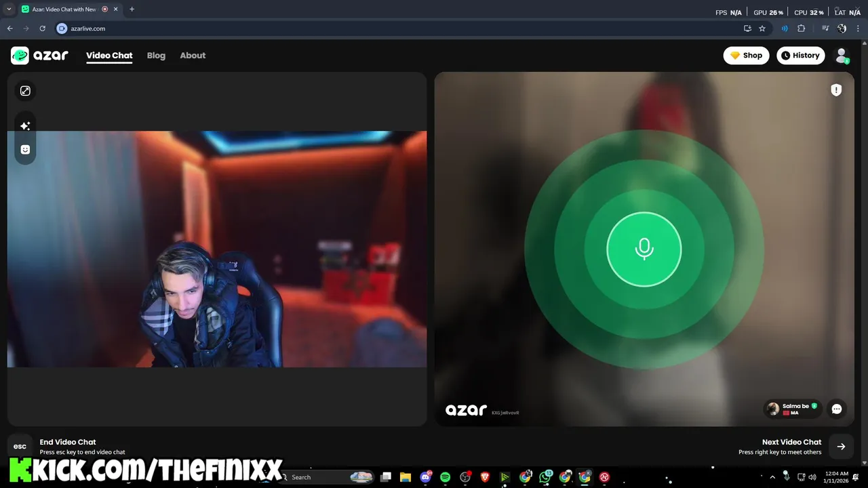Show hidden system tray icons

pyautogui.click(x=772, y=477)
